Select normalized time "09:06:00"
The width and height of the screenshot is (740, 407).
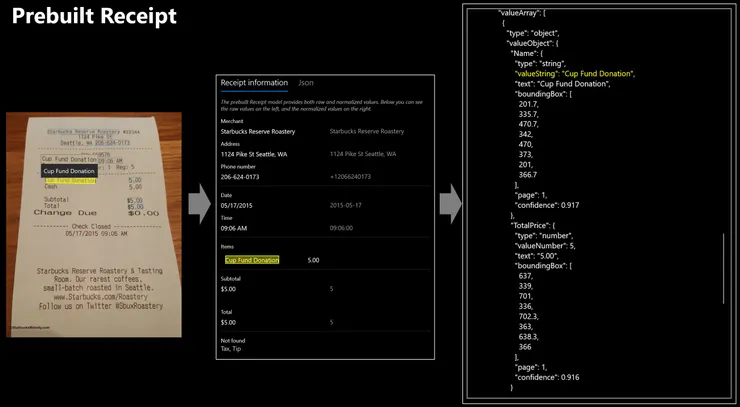click(x=342, y=228)
